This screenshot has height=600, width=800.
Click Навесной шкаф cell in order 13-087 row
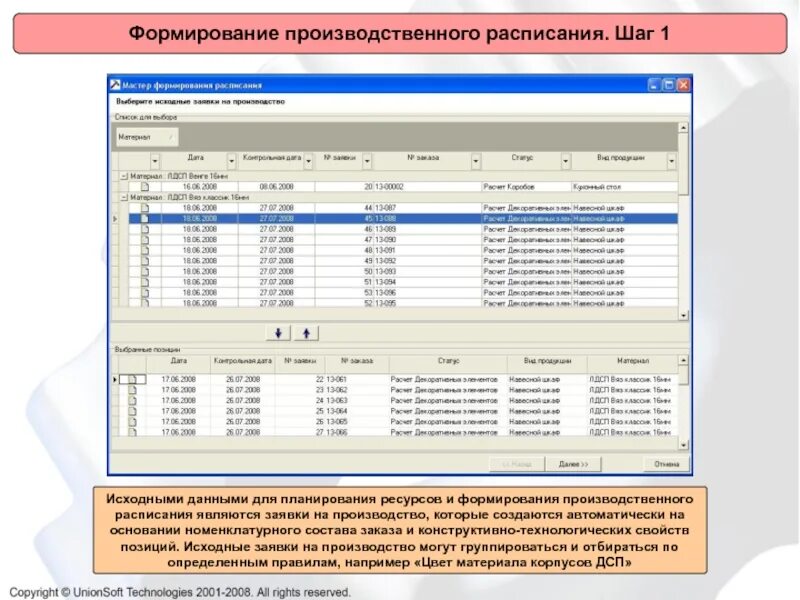point(625,208)
